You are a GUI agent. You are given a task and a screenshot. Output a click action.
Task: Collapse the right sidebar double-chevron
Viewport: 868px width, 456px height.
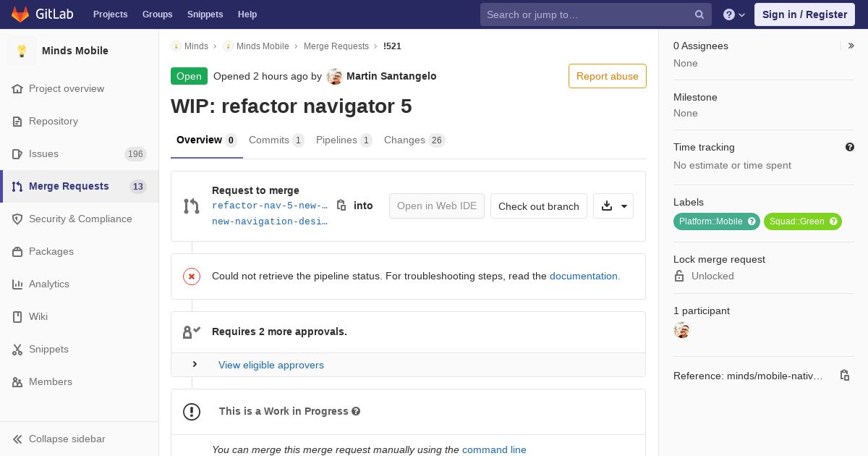click(x=851, y=46)
